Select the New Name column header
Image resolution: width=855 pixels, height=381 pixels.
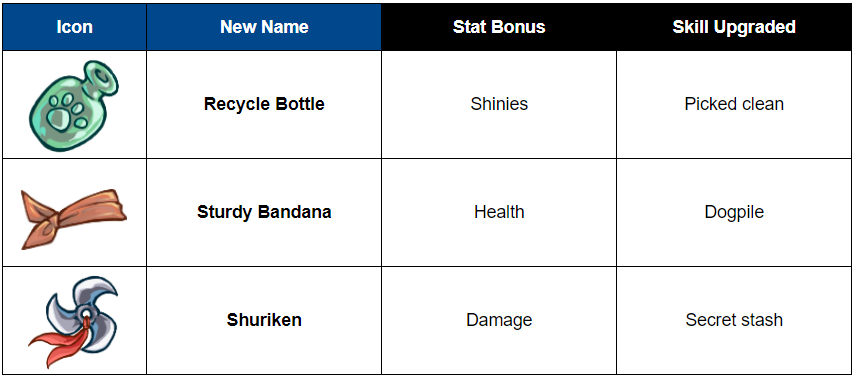tap(264, 27)
